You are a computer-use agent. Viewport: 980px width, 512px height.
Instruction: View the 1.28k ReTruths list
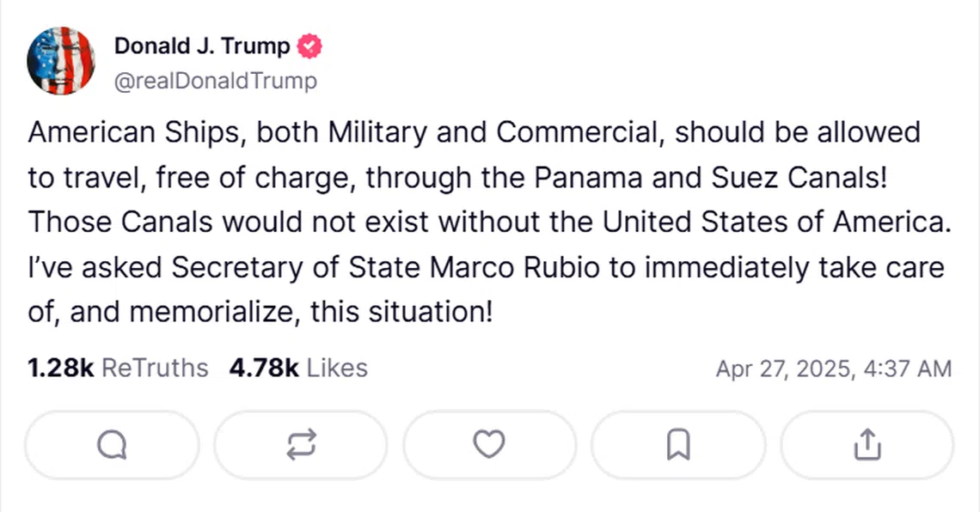(x=118, y=369)
